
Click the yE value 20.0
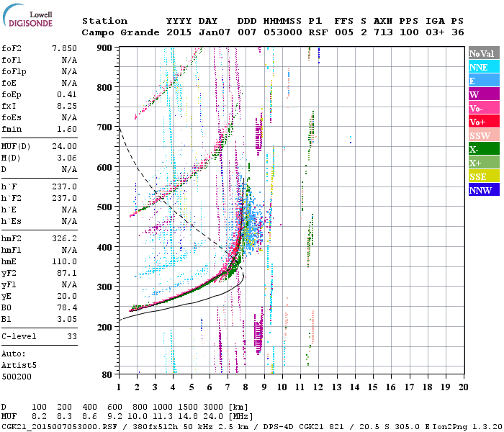click(67, 296)
